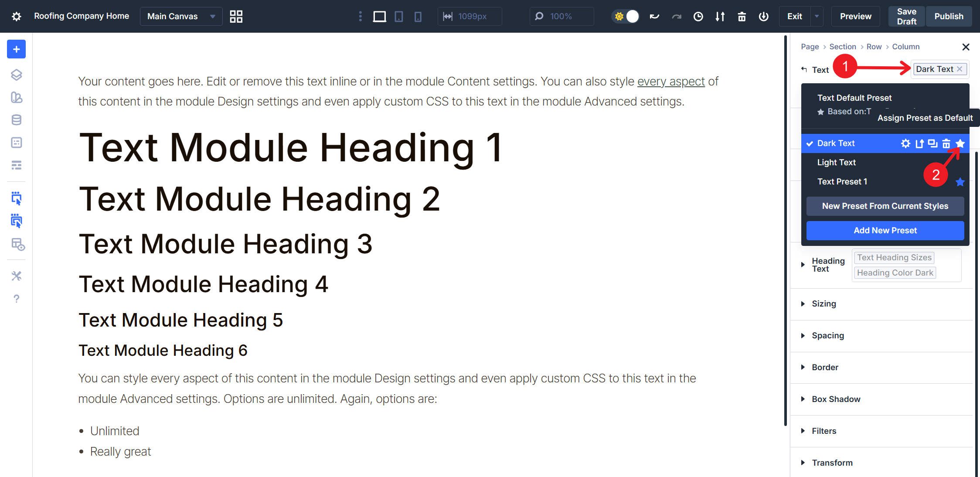Publish the page
This screenshot has height=477, width=980.
[949, 16]
